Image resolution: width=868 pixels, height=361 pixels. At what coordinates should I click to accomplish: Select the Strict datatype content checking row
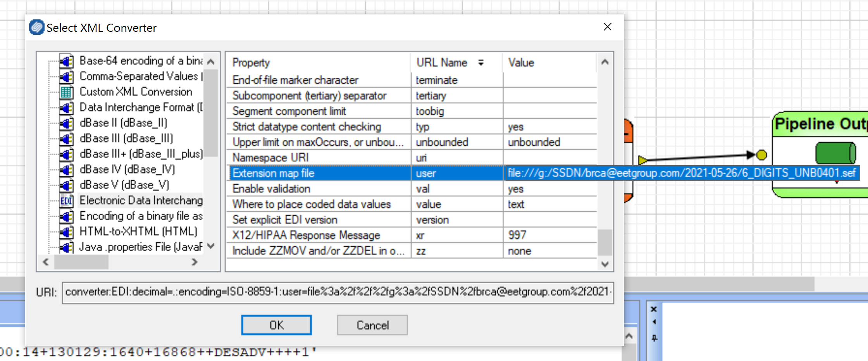307,127
